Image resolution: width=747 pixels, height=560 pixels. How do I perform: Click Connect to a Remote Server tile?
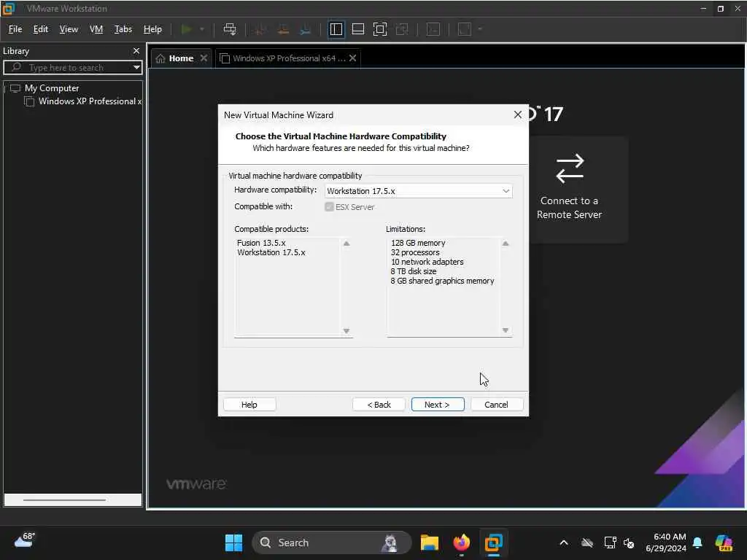click(x=569, y=189)
